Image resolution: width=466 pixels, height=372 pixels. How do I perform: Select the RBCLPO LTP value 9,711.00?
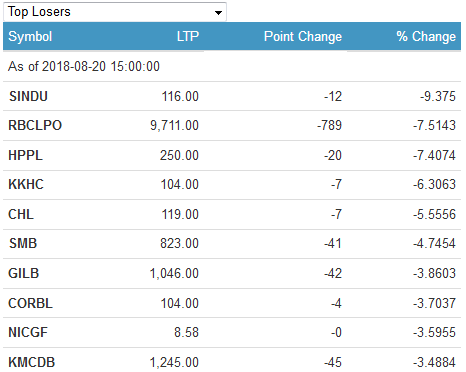pos(174,126)
